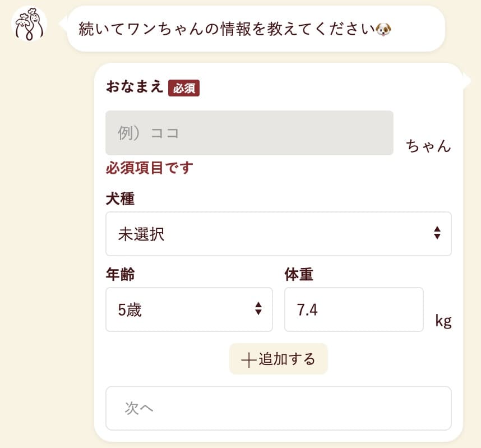This screenshot has width=481, height=448.
Task: Click the up-down arrows in the 犬種 selector
Action: tap(437, 234)
